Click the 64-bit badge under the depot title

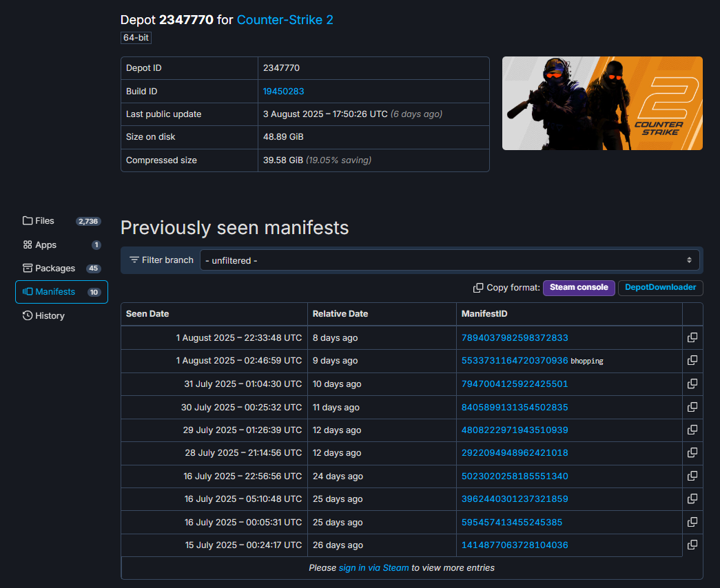pyautogui.click(x=135, y=38)
